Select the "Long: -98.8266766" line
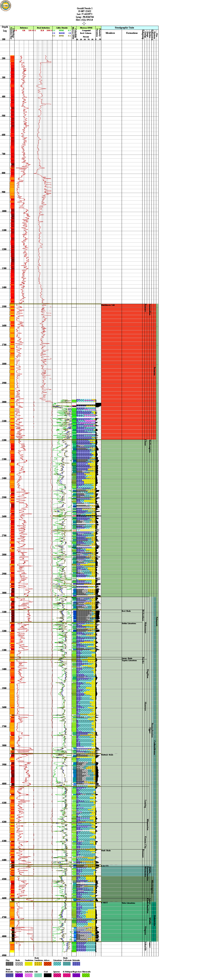This screenshot has width=206, height=980. 85,17
